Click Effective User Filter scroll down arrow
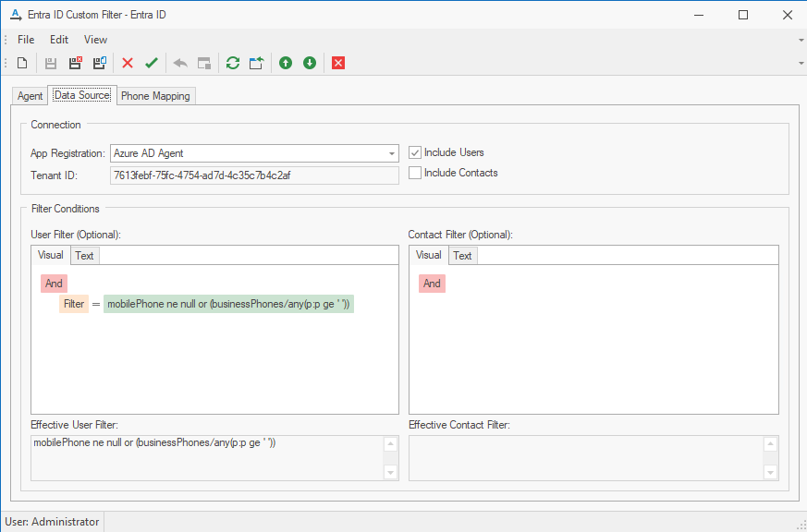 click(391, 472)
